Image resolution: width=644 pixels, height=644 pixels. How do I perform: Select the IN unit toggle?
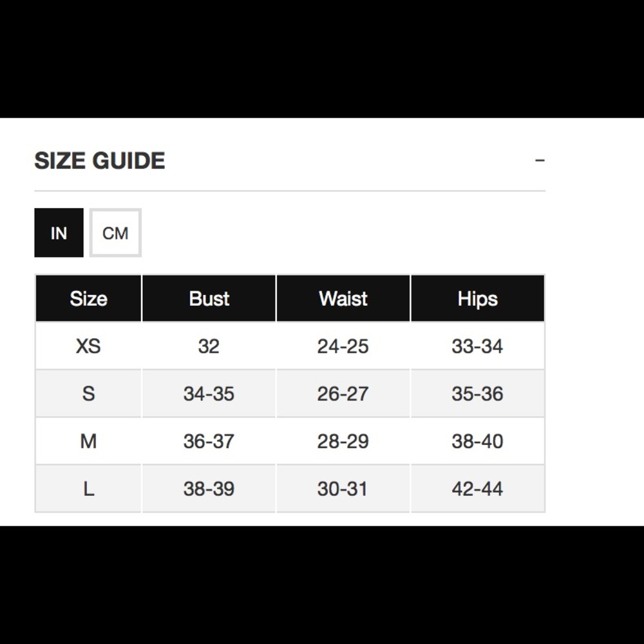pos(59,233)
